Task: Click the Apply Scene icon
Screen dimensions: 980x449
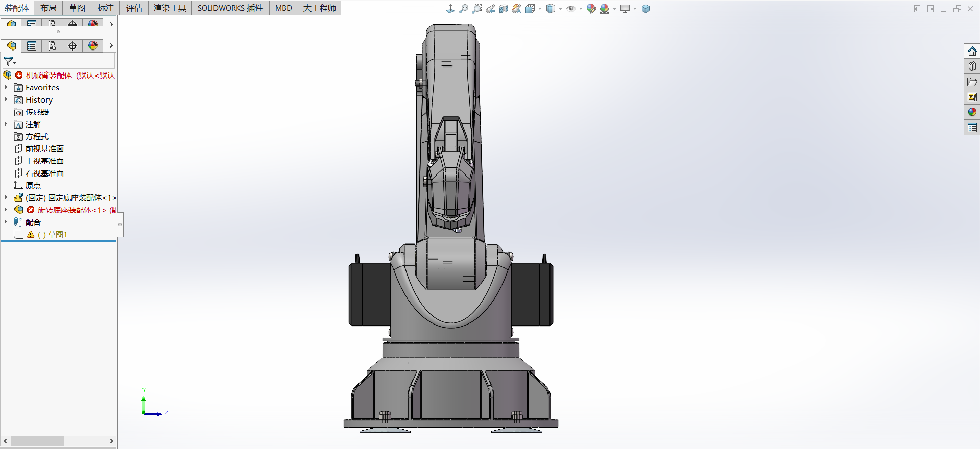Action: coord(605,9)
